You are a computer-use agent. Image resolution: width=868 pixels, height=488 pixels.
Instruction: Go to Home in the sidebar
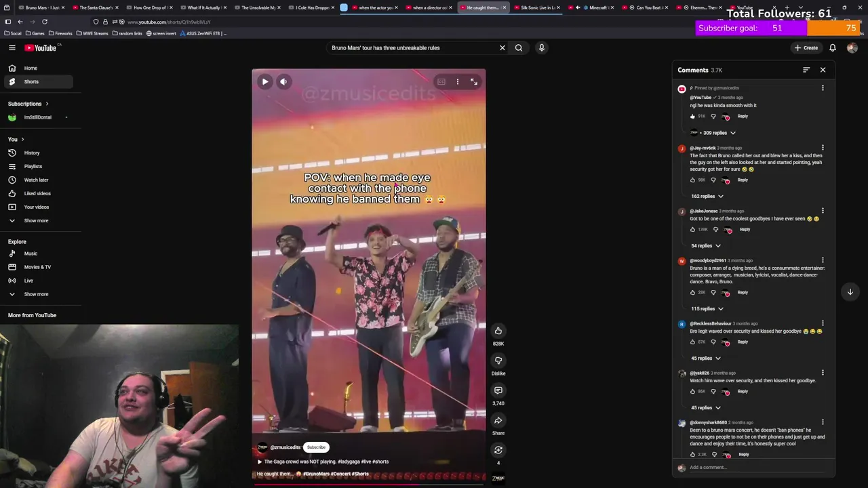(x=37, y=68)
